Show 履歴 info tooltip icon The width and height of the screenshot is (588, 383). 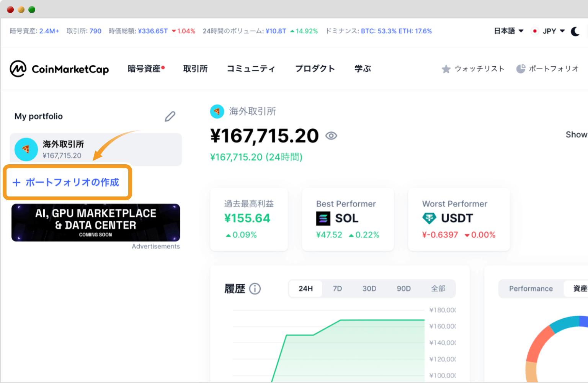tap(255, 288)
